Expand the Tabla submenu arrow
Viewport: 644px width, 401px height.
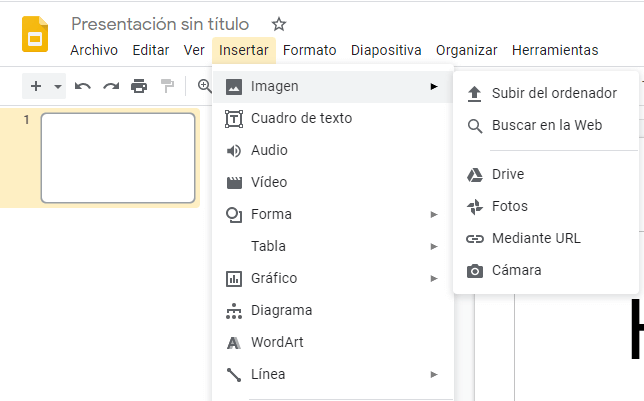(434, 247)
